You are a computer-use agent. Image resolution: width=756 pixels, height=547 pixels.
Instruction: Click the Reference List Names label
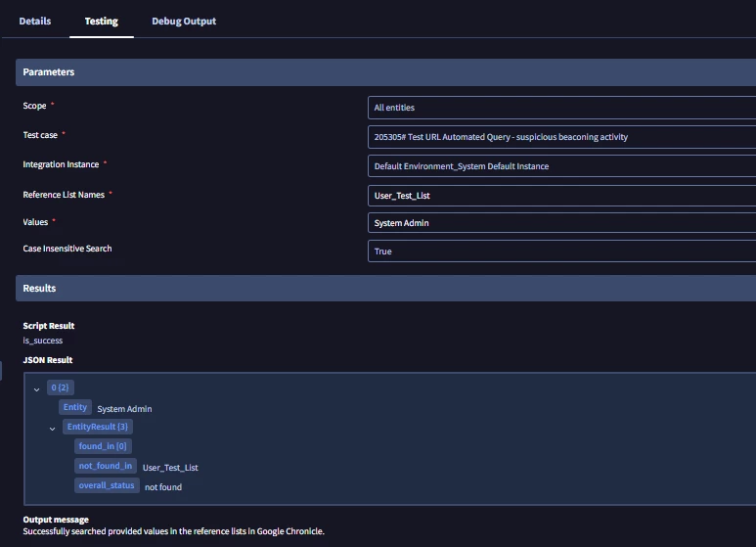tap(64, 195)
